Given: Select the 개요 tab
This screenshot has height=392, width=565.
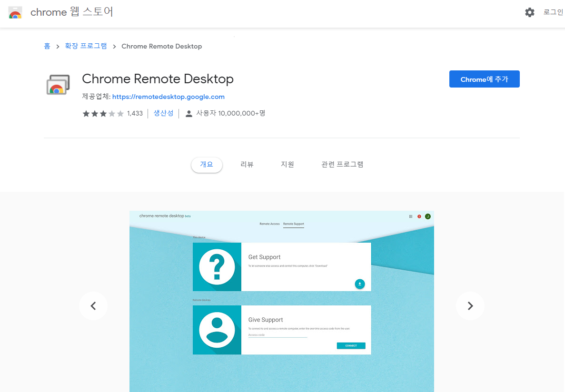Looking at the screenshot, I should tap(207, 165).
